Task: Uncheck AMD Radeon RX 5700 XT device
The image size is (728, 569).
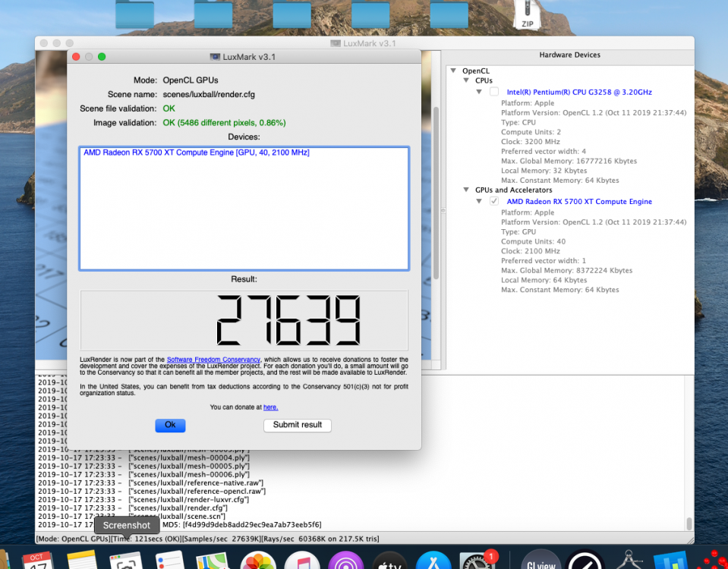Action: tap(494, 201)
